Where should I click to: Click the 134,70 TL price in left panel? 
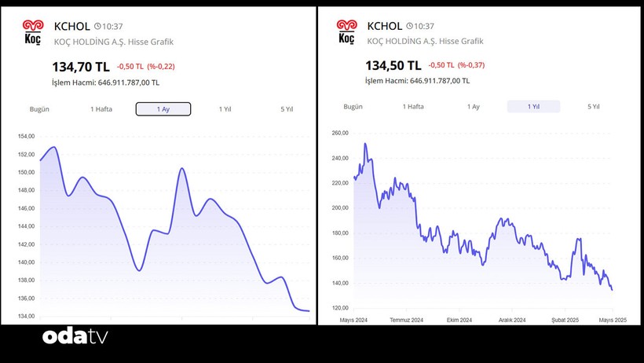tap(81, 67)
